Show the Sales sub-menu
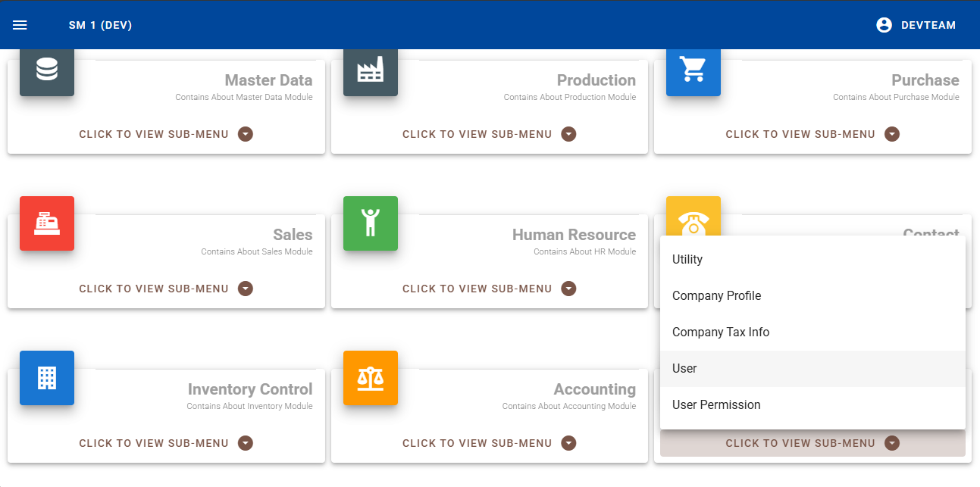This screenshot has height=487, width=980. click(166, 289)
